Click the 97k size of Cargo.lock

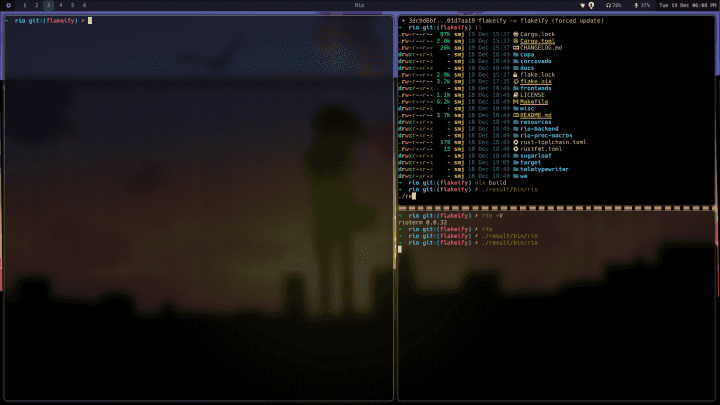pyautogui.click(x=445, y=34)
